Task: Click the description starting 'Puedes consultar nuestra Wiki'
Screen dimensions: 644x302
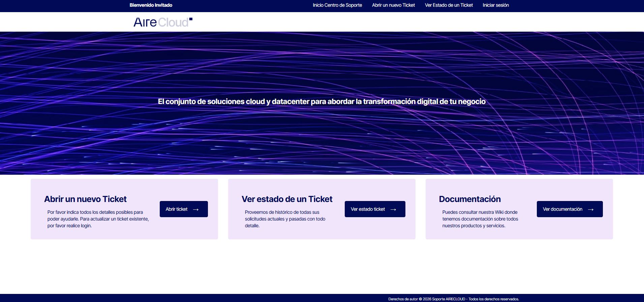Action: click(480, 219)
